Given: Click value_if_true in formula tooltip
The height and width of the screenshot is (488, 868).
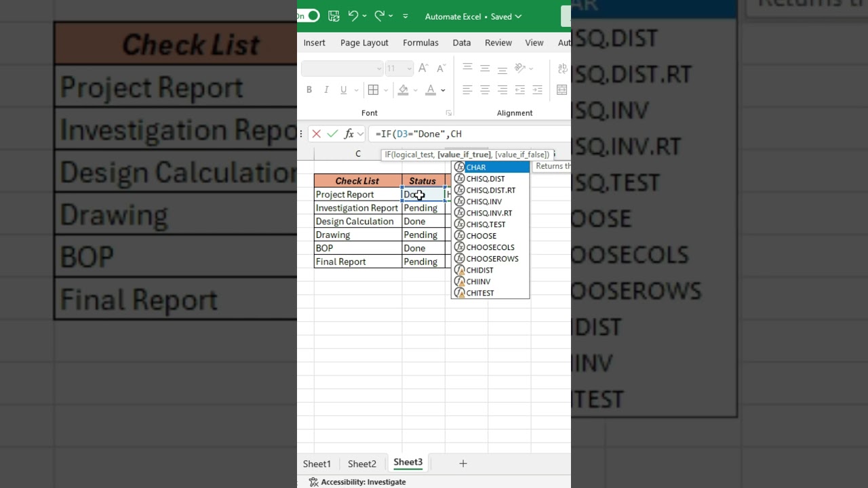Looking at the screenshot, I should pyautogui.click(x=464, y=155).
